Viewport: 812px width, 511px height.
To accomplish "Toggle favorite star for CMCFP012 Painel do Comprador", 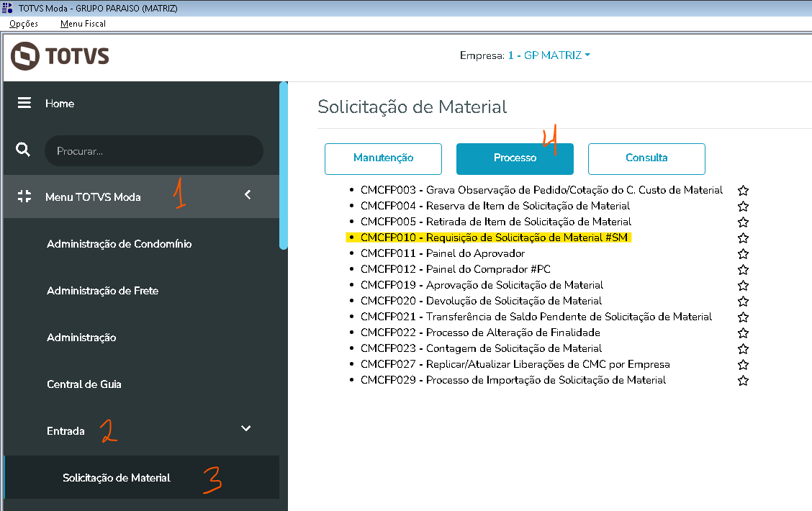I will pyautogui.click(x=744, y=269).
